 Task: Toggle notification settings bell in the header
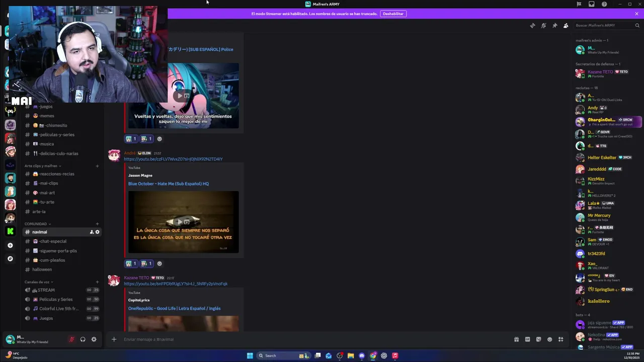(x=544, y=26)
